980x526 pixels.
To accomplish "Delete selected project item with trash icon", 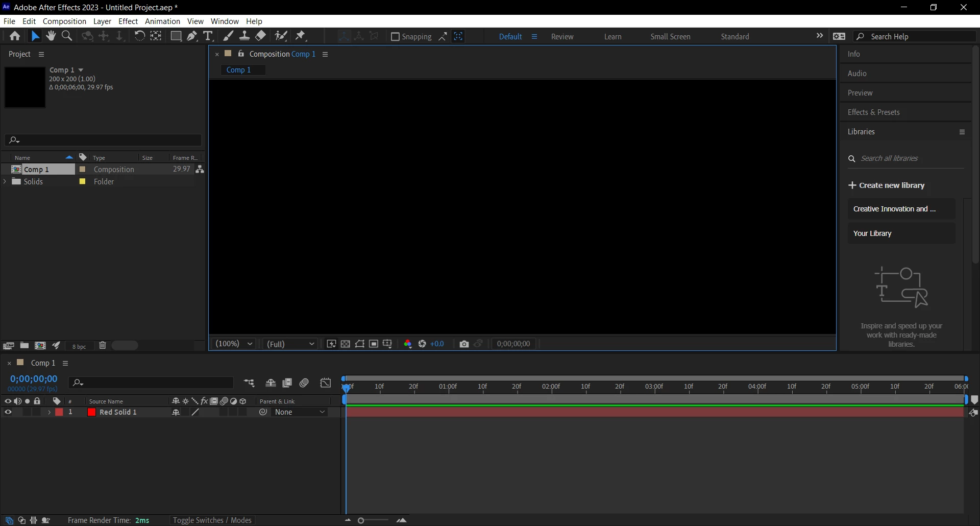I will [102, 346].
